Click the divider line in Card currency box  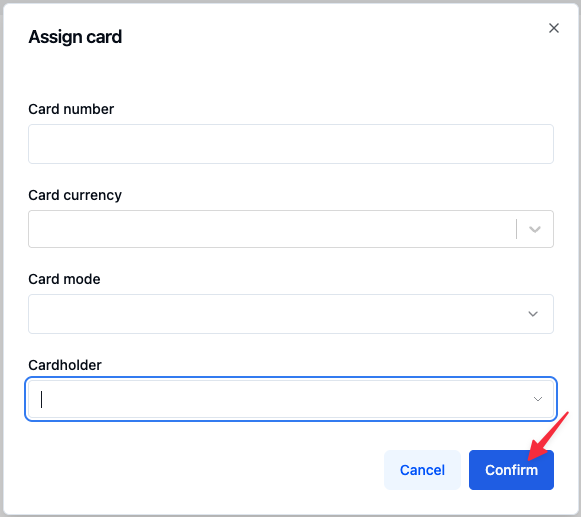pyautogui.click(x=516, y=229)
